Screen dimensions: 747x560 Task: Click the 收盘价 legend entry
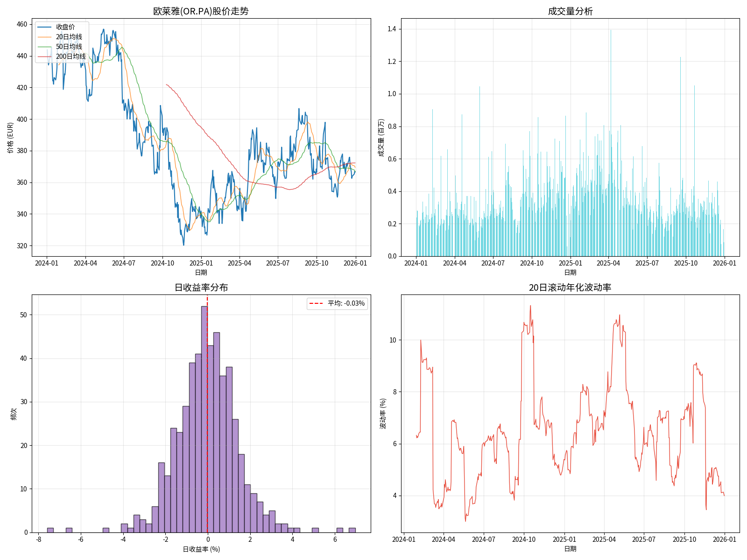click(65, 27)
